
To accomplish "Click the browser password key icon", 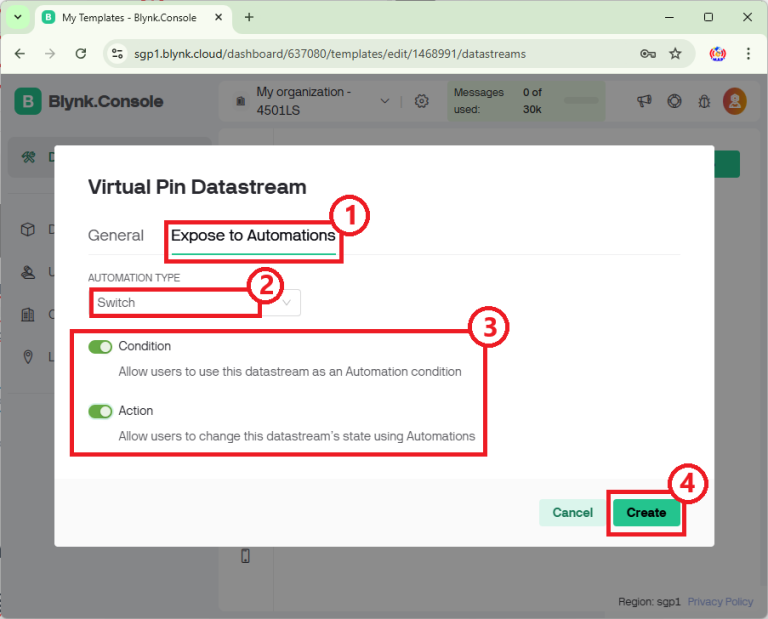I will (x=648, y=54).
